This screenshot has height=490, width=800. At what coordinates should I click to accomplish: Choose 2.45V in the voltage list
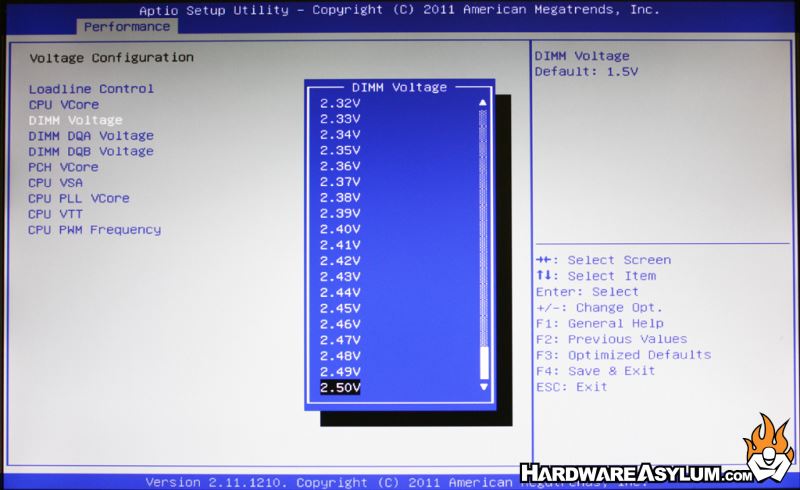pos(340,309)
